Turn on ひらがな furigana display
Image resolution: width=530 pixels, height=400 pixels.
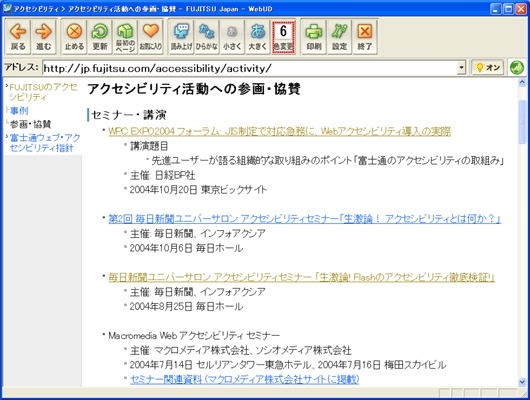[207, 37]
